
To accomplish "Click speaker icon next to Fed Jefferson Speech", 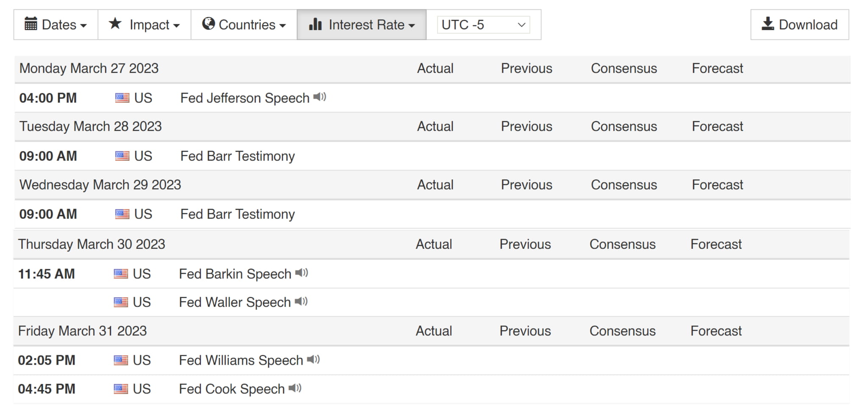I will (320, 97).
